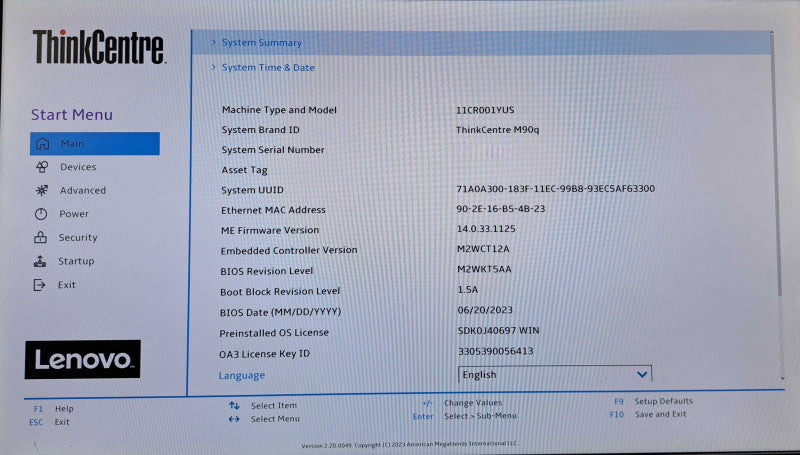
Task: Click OA3 key ID 3305390056413
Action: [x=496, y=351]
